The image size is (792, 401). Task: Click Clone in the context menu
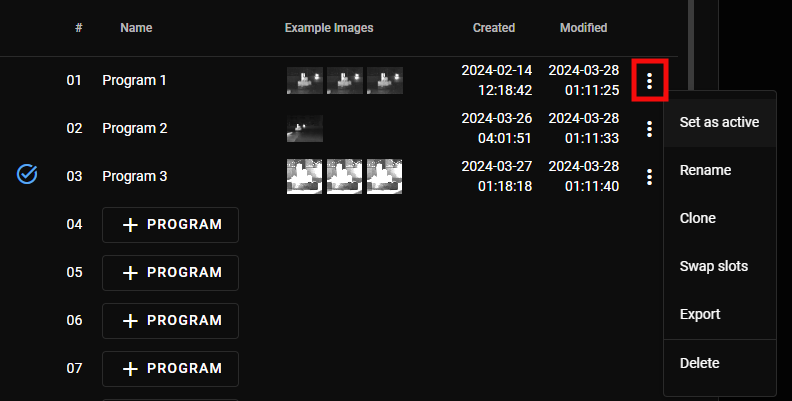point(697,218)
